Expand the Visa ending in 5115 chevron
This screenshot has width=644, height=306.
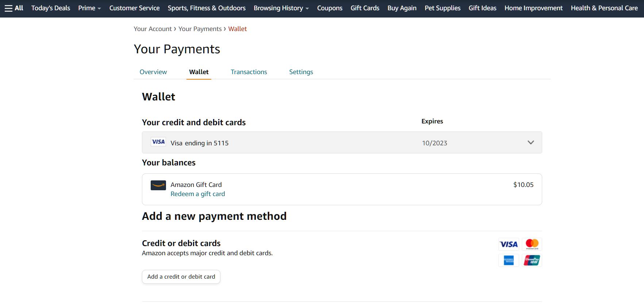tap(531, 142)
